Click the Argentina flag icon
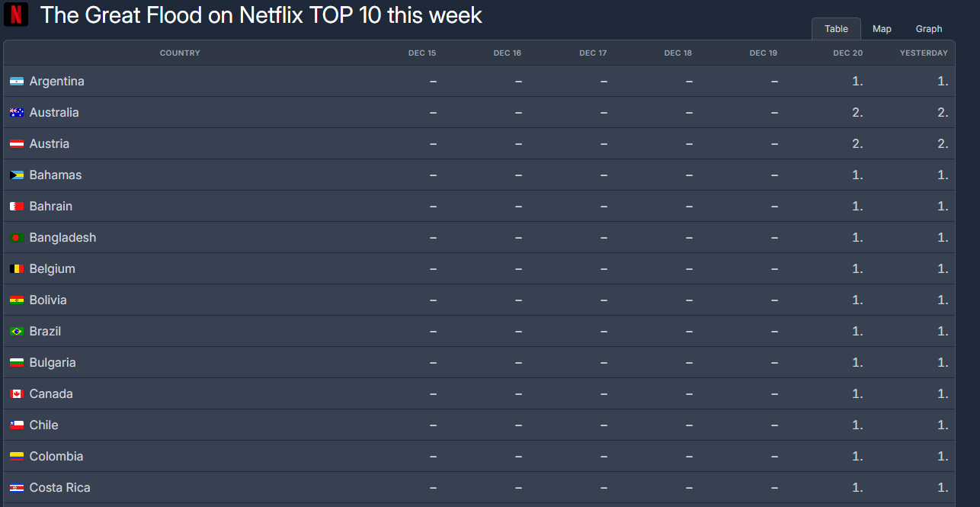980x507 pixels. pyautogui.click(x=17, y=82)
